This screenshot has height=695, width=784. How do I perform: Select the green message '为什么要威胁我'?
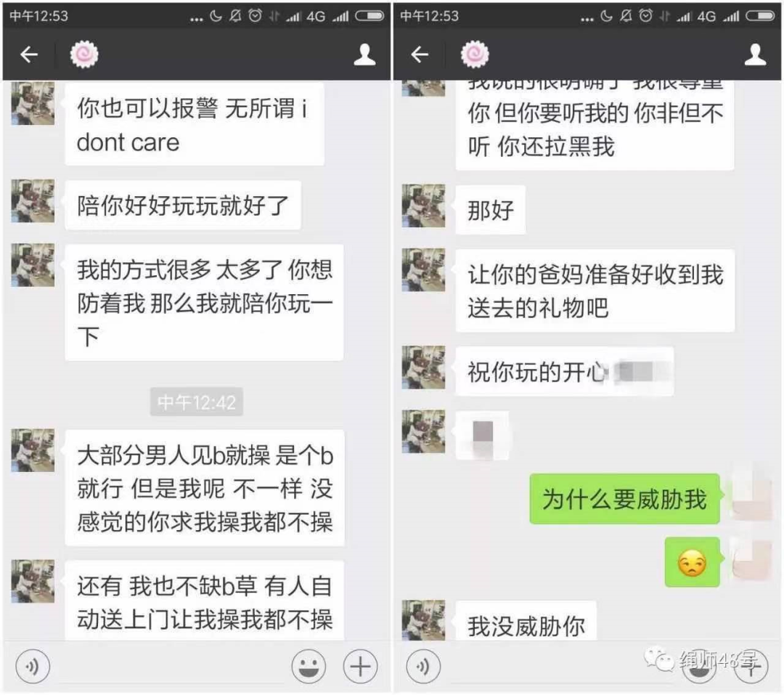tap(624, 499)
